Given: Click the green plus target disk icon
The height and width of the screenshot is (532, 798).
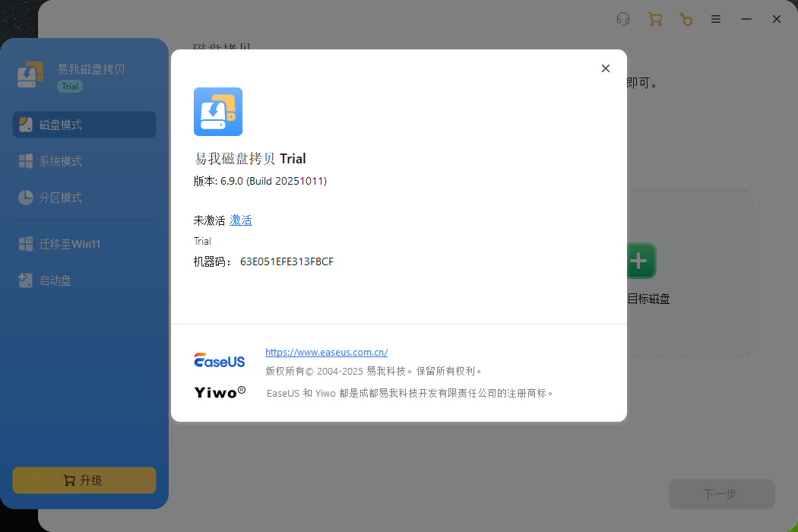Looking at the screenshot, I should point(641,261).
